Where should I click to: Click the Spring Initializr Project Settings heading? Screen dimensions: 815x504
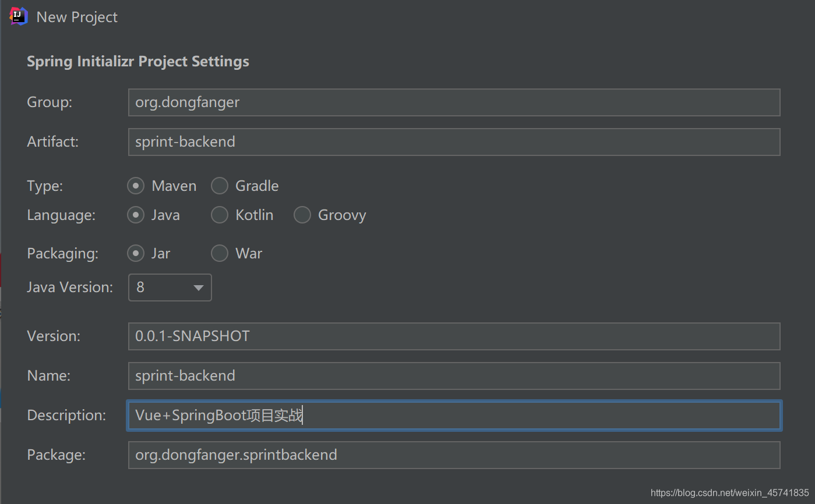click(138, 62)
